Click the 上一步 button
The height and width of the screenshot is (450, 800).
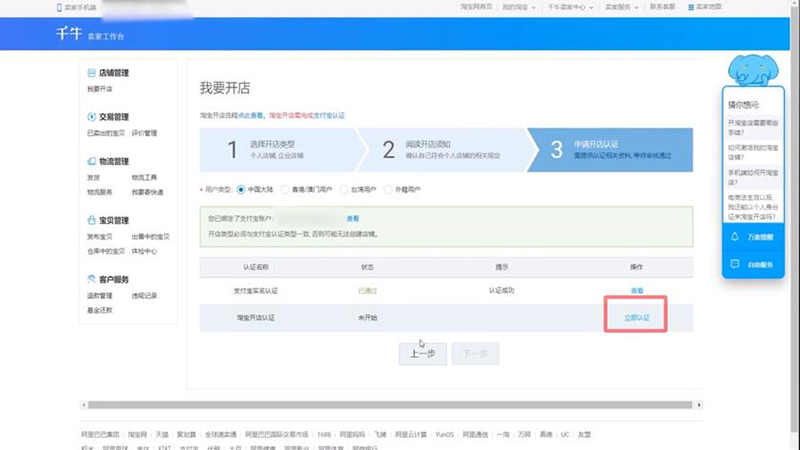coord(422,354)
